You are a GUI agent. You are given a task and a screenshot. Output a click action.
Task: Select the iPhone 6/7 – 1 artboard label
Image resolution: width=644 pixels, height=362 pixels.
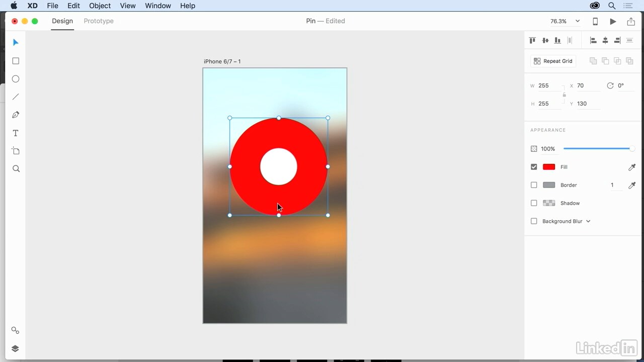[x=222, y=61]
